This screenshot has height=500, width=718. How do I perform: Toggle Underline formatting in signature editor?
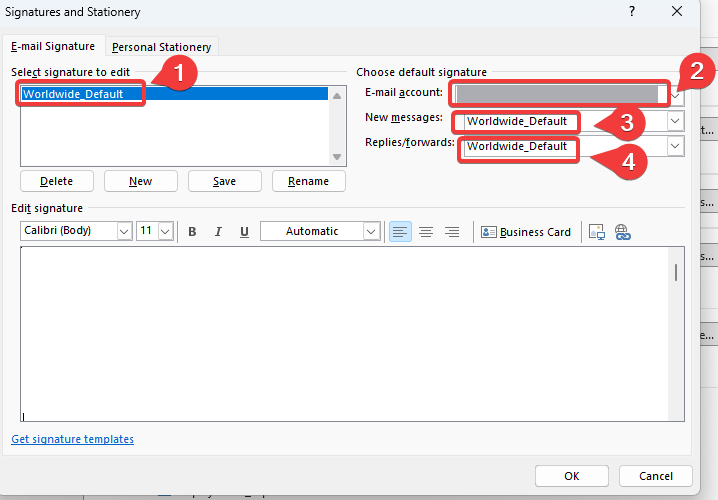(244, 231)
